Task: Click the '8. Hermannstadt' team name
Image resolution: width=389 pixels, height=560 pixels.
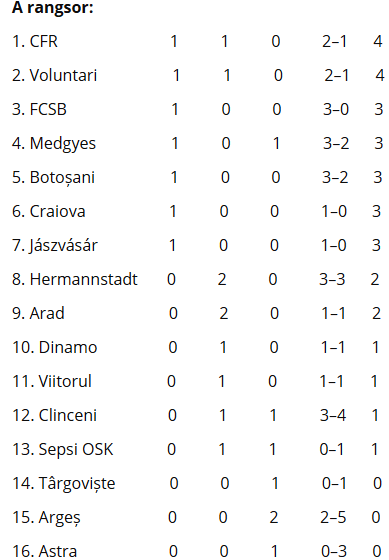Action: pyautogui.click(x=75, y=279)
